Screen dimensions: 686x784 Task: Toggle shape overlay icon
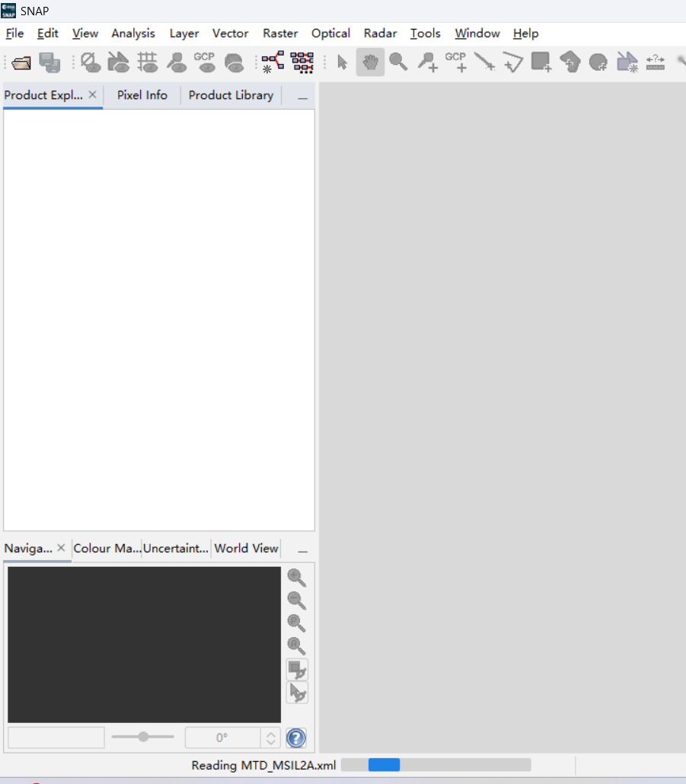[119, 62]
